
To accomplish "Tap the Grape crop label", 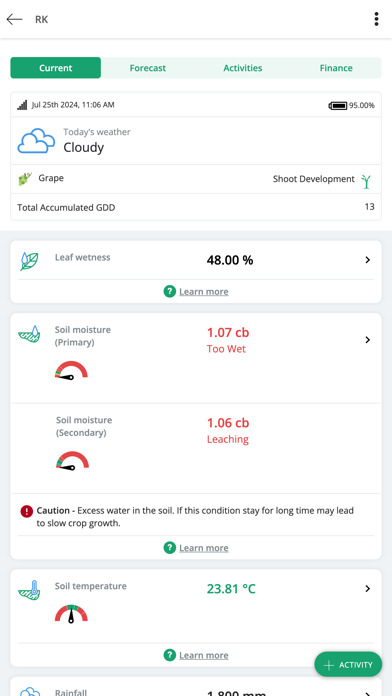I will click(x=51, y=178).
